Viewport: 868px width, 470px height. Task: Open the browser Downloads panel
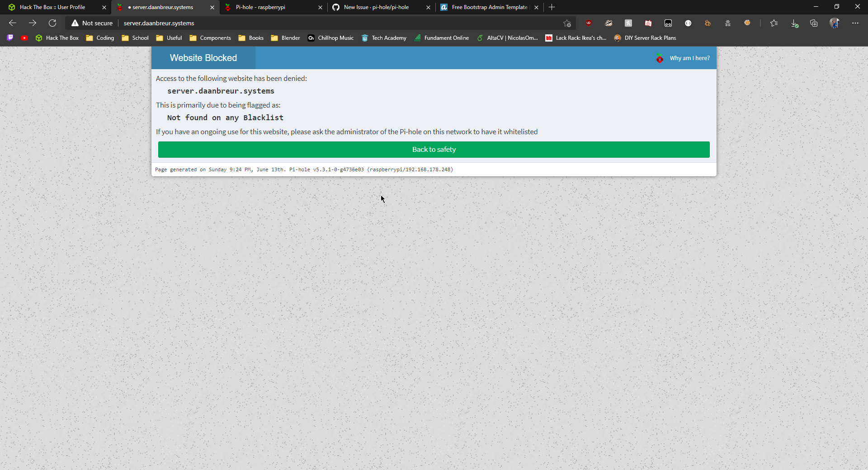point(795,23)
